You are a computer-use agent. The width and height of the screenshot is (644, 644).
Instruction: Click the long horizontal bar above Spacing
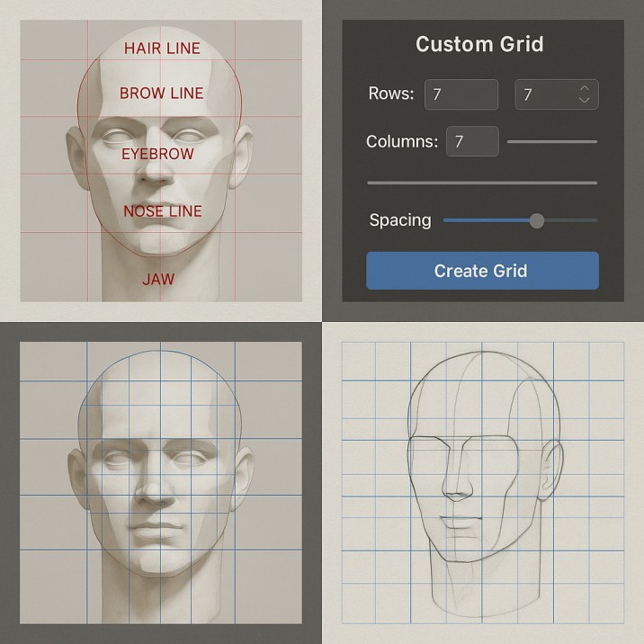(x=481, y=183)
